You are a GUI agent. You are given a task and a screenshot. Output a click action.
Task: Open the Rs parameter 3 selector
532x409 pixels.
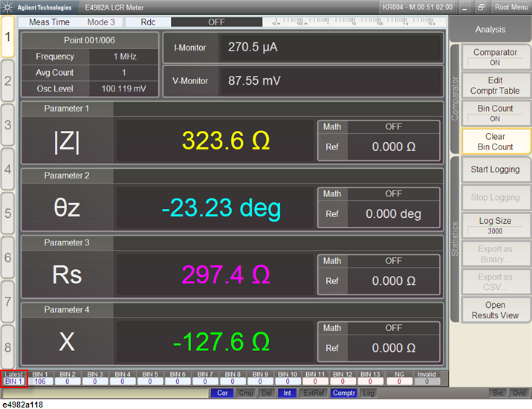point(67,274)
